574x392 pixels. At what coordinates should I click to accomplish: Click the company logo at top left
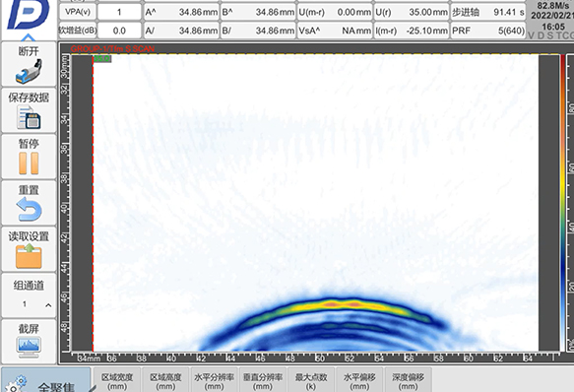[x=29, y=15]
